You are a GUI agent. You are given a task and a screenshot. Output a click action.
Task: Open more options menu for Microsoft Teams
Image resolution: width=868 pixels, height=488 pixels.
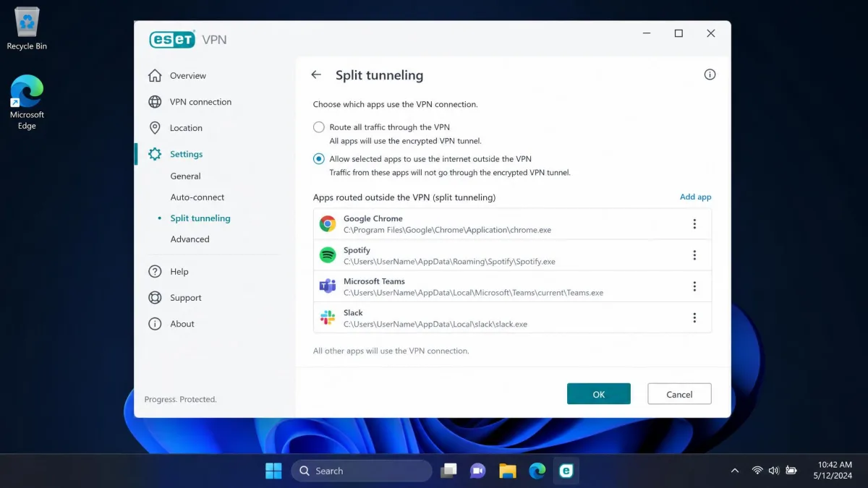[694, 286]
